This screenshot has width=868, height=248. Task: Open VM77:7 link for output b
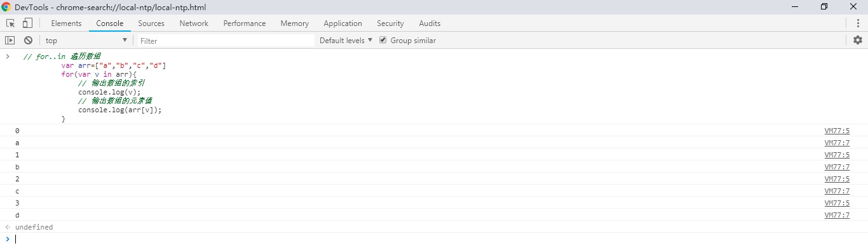(x=837, y=167)
